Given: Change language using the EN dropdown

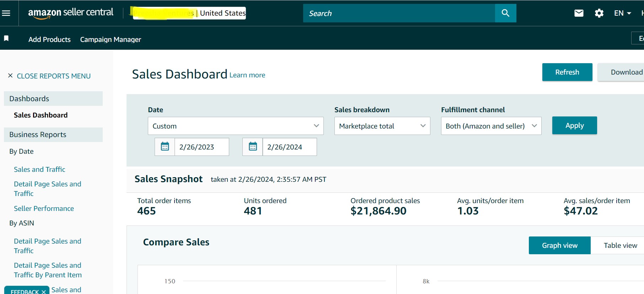Looking at the screenshot, I should coord(622,13).
